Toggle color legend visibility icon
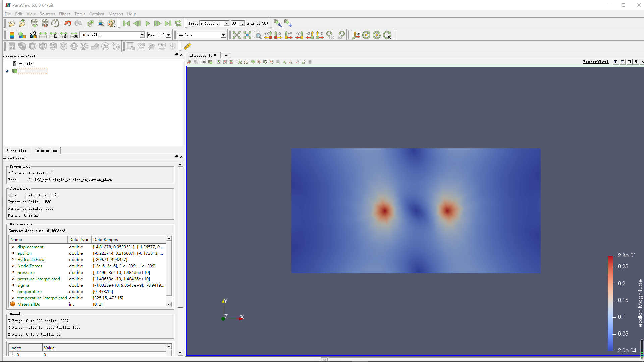The image size is (644, 362). tap(12, 35)
